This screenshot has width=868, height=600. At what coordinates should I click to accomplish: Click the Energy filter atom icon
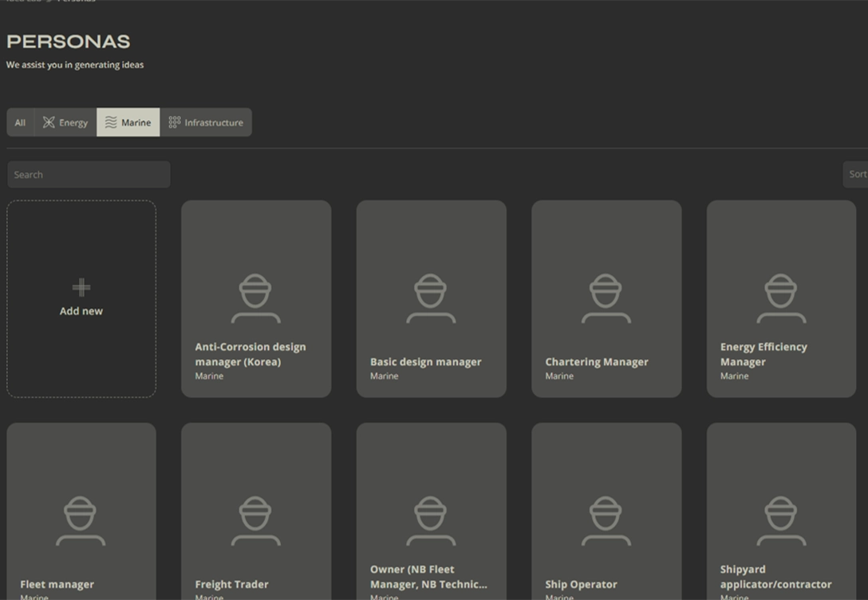coord(49,122)
